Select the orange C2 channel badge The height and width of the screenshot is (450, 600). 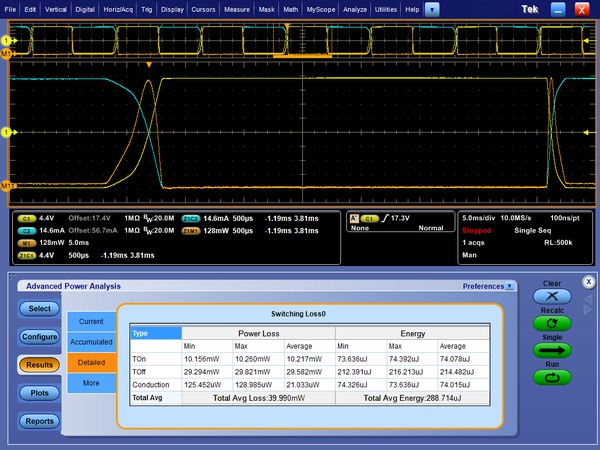coord(27,229)
